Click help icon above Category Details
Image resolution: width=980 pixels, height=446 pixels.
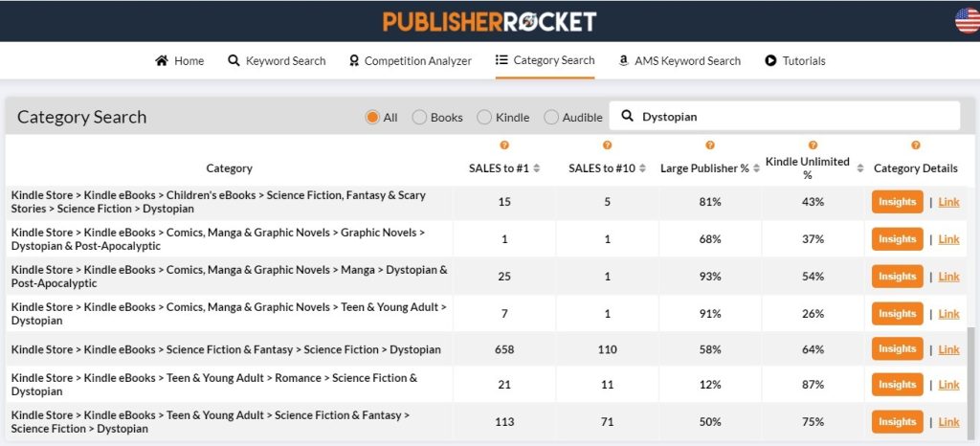[916, 145]
